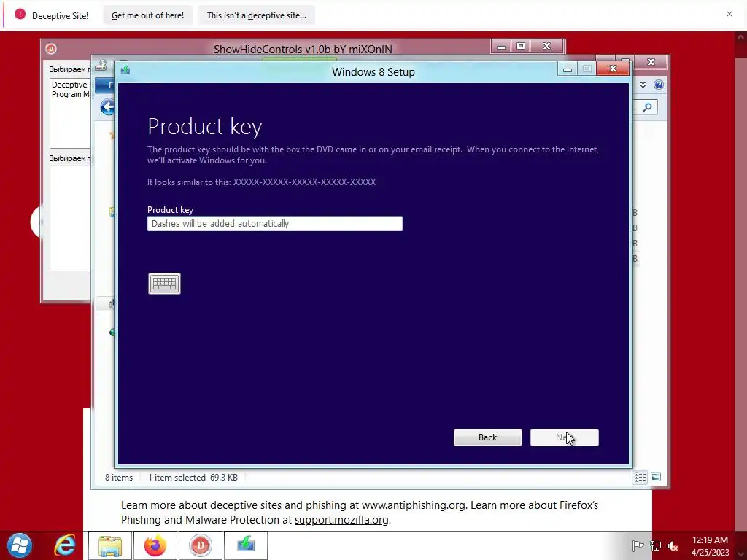The image size is (747, 560).
Task: Close the background Explorer window
Action: [651, 62]
